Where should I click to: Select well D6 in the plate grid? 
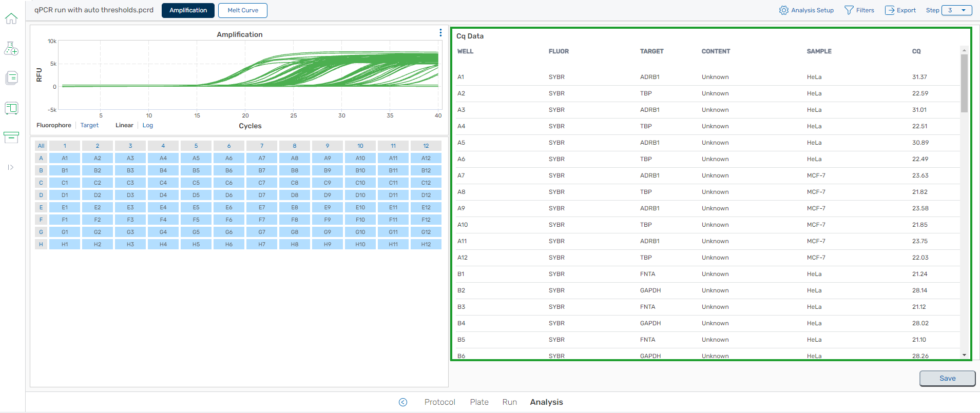pos(229,195)
